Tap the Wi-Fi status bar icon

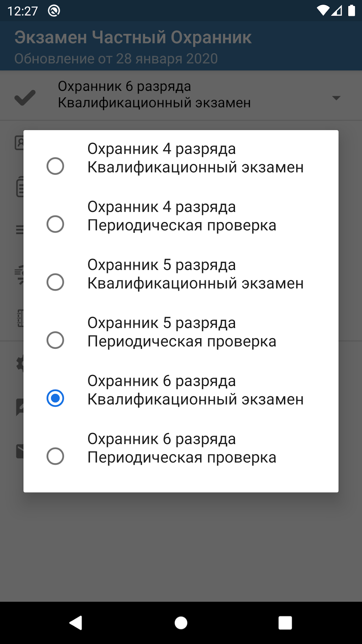click(323, 11)
